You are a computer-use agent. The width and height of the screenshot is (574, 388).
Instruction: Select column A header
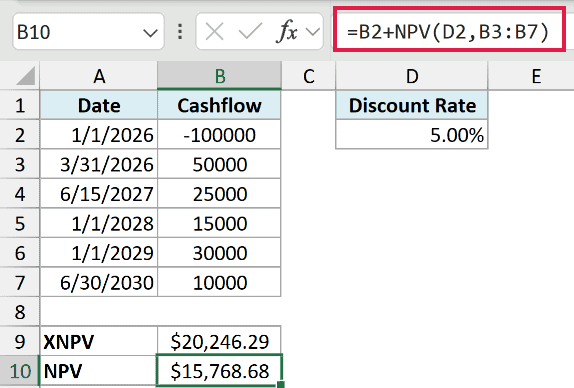98,76
